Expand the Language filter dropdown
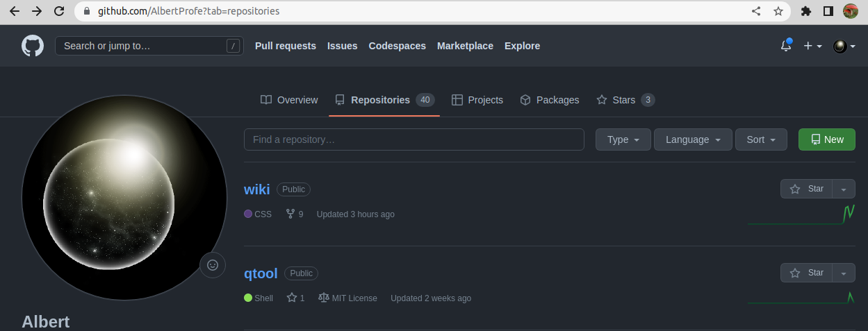This screenshot has height=331, width=868. coord(693,139)
